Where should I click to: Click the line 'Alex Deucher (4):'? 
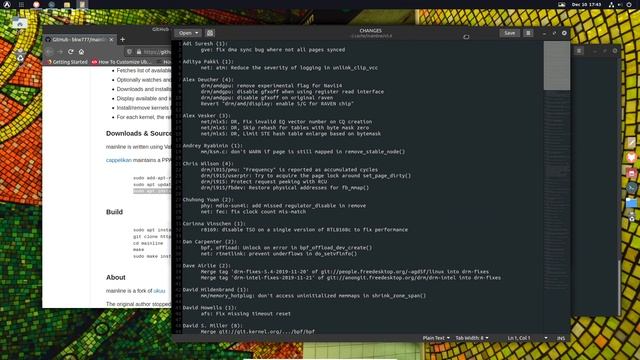click(208, 80)
